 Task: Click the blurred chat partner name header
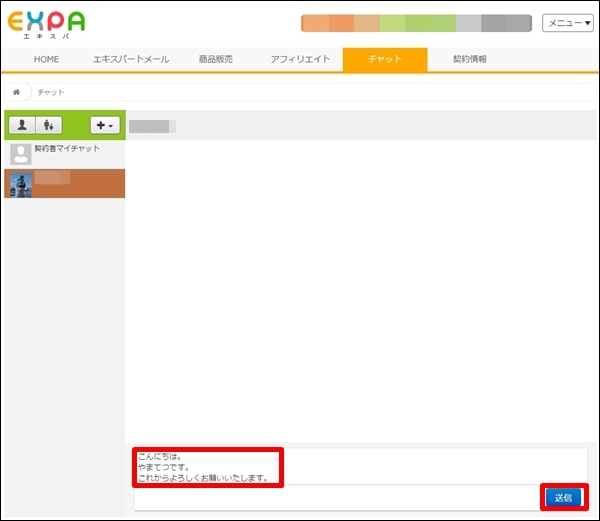click(152, 126)
